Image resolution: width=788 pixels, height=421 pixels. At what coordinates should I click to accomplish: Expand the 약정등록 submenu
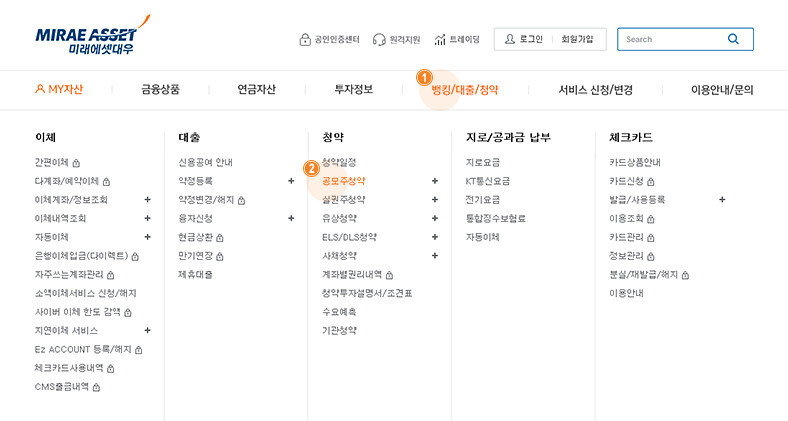(x=291, y=181)
